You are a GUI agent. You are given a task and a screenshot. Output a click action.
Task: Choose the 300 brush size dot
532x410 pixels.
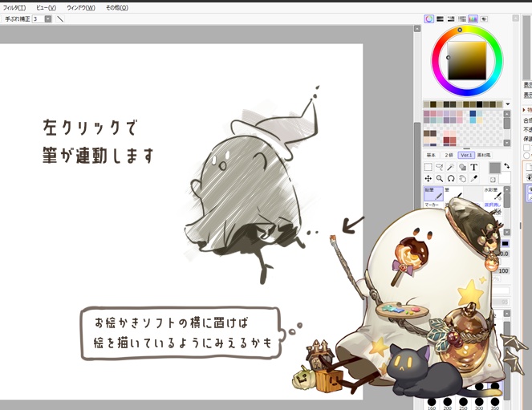click(479, 403)
